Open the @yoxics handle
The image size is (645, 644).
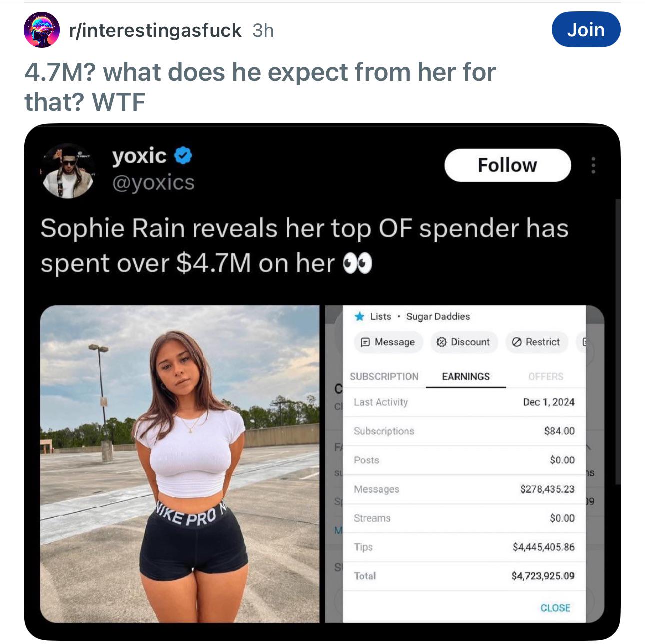[x=153, y=183]
